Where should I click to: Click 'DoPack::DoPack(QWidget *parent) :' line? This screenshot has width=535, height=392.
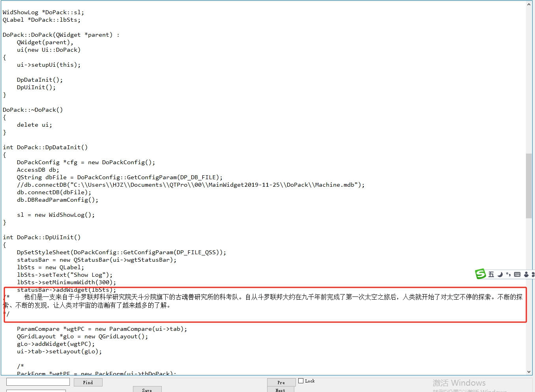[x=61, y=35]
